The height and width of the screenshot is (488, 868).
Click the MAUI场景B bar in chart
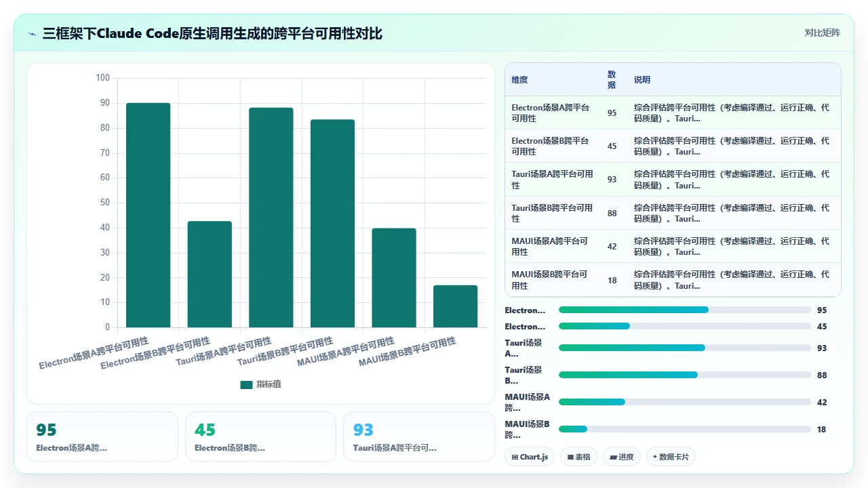tap(455, 306)
